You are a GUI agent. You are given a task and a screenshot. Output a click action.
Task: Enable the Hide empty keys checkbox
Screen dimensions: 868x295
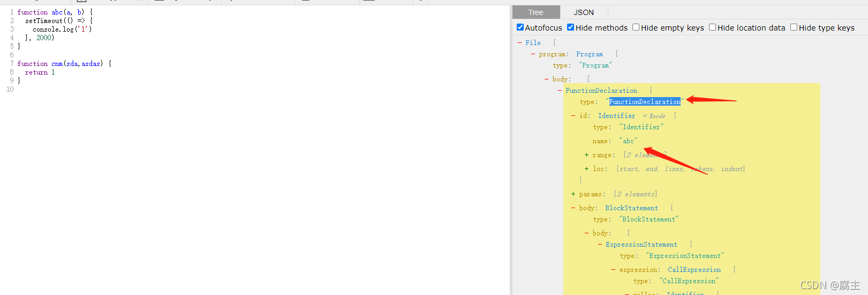pos(636,27)
